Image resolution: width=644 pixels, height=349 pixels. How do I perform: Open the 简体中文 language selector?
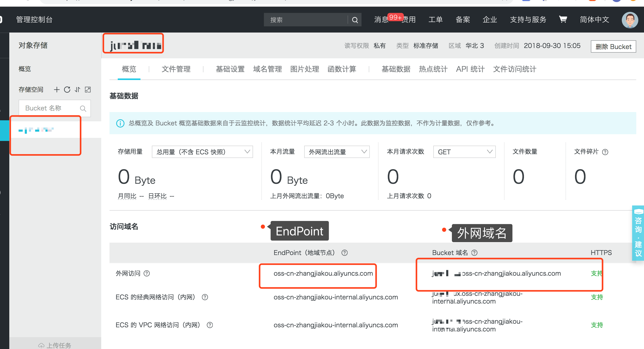pos(594,20)
